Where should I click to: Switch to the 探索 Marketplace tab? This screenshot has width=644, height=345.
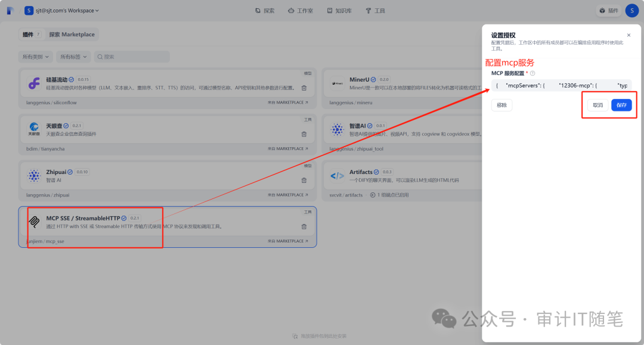pos(72,35)
